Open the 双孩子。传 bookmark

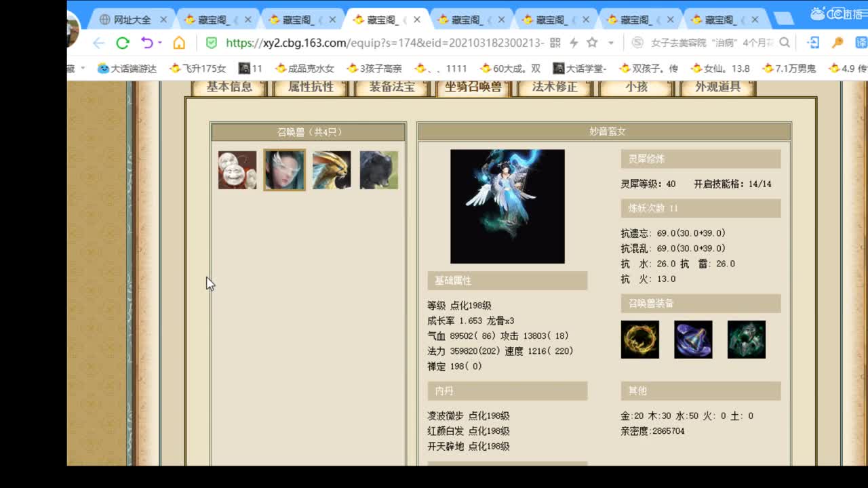click(x=648, y=68)
